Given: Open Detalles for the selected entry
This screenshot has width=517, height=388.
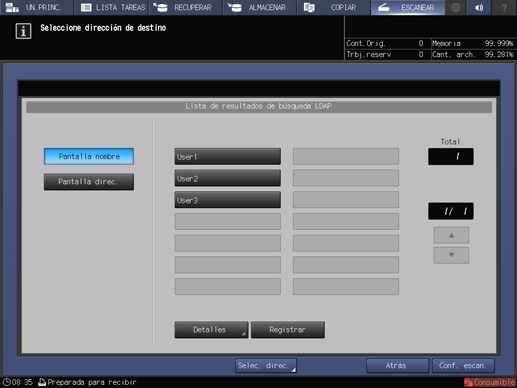Looking at the screenshot, I should point(211,330).
